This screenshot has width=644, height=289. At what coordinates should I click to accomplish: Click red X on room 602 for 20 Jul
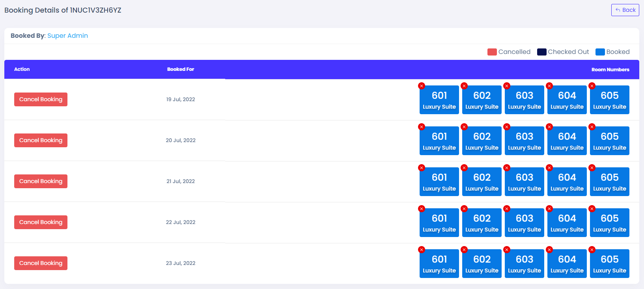[x=464, y=127]
